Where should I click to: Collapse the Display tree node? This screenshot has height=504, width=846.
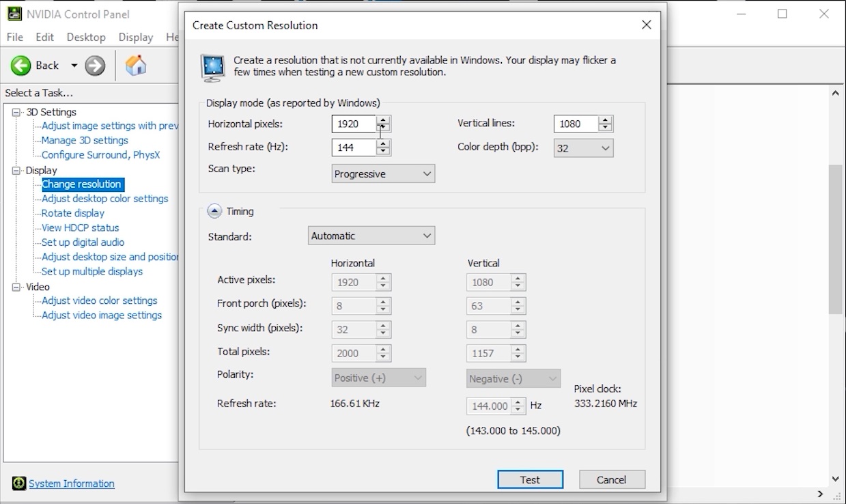click(x=16, y=170)
